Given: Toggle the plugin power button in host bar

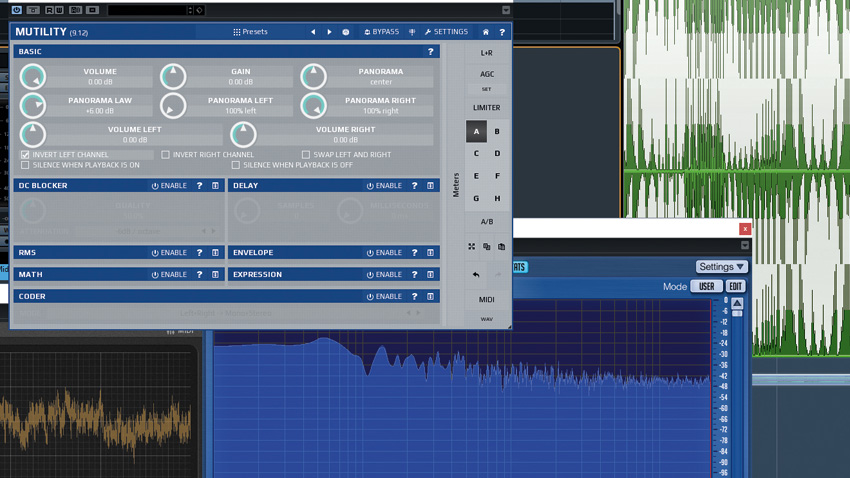Looking at the screenshot, I should pos(16,10).
